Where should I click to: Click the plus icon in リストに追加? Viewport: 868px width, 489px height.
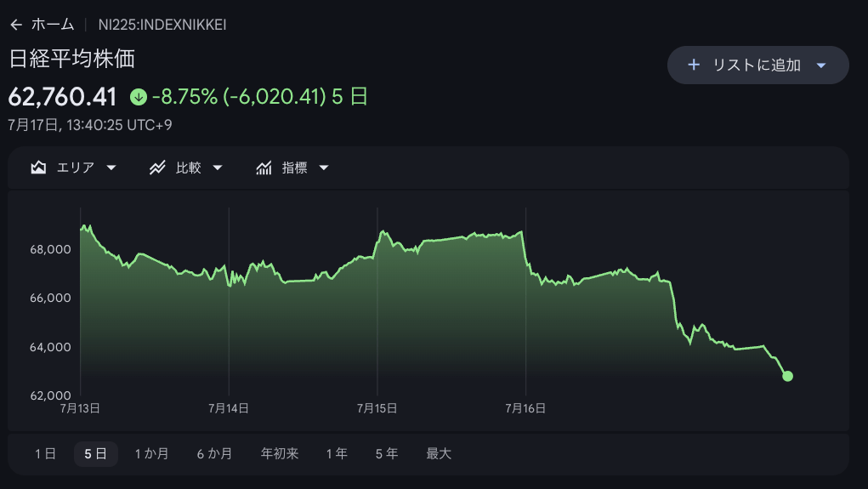[x=694, y=65]
